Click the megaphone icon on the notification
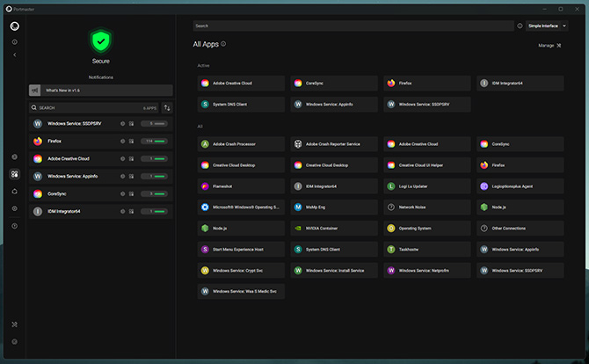The width and height of the screenshot is (589, 364). 35,91
